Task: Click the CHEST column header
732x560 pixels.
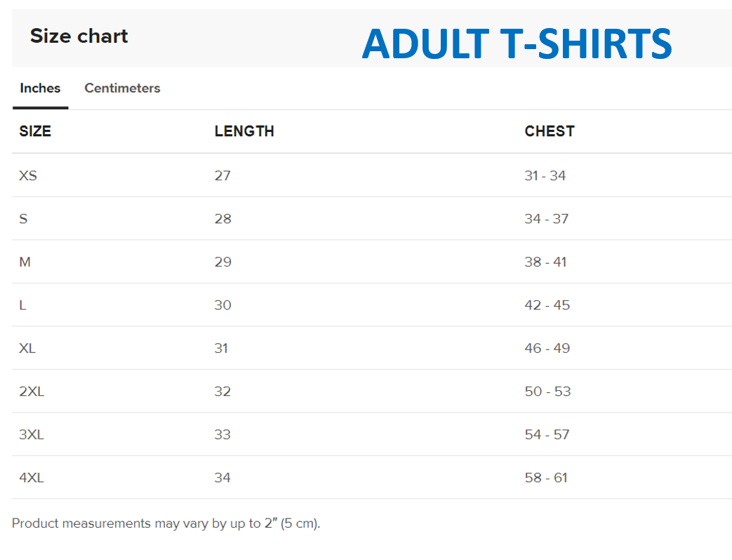Action: 550,131
